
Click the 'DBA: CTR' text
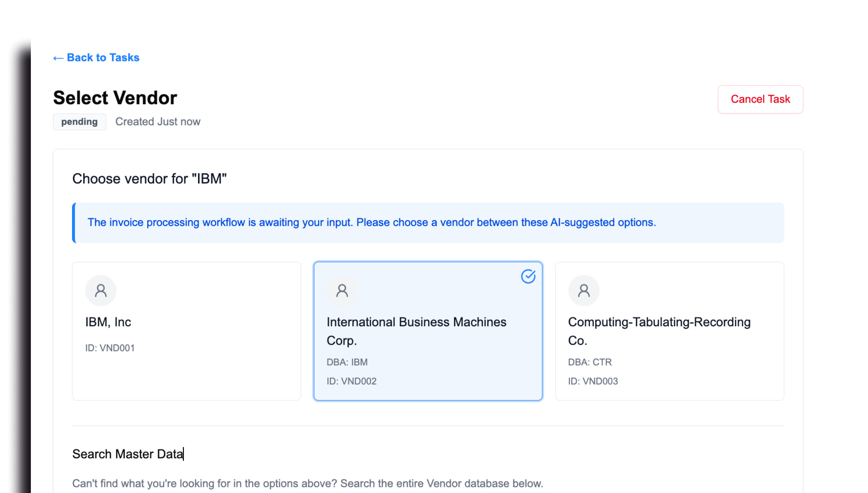[590, 362]
